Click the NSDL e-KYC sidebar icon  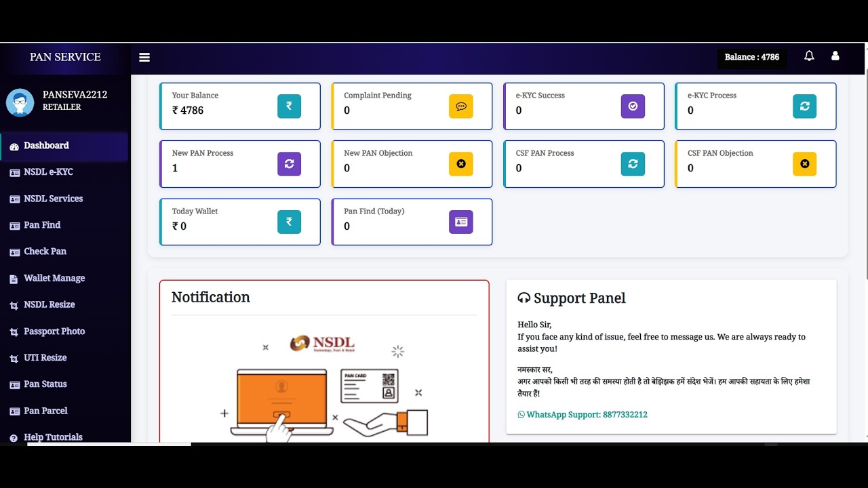tap(14, 173)
